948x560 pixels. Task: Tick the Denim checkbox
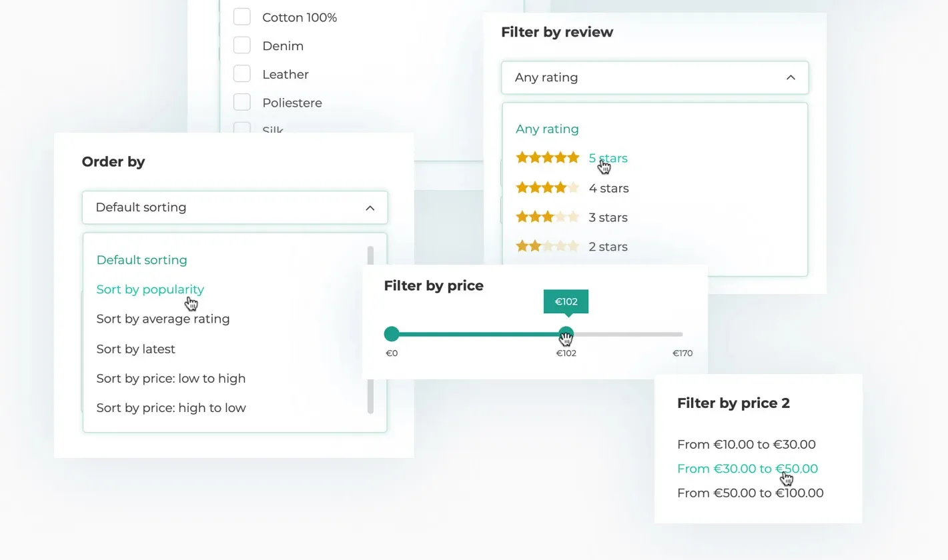242,45
